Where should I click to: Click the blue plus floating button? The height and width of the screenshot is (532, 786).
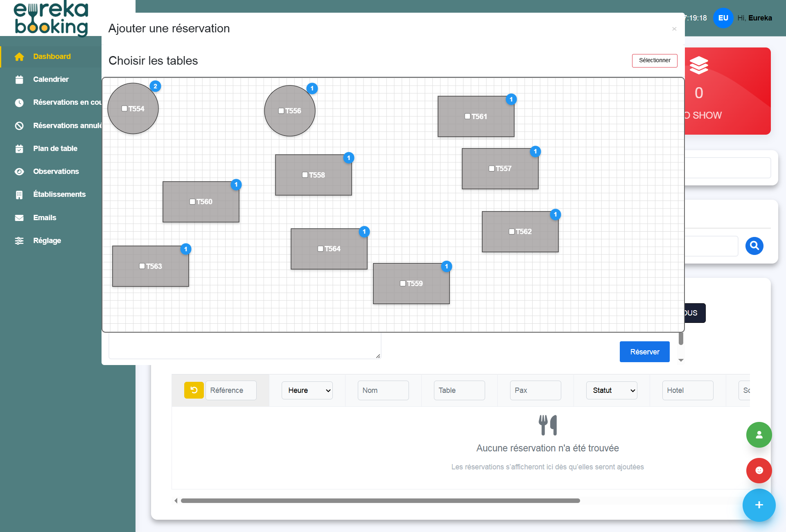point(759,505)
